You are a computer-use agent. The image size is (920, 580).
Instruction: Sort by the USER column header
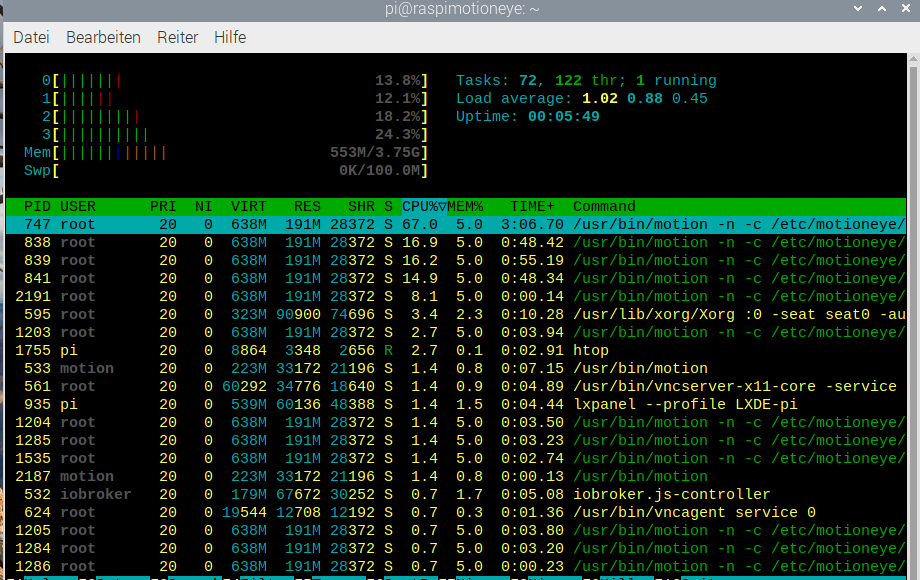pyautogui.click(x=78, y=206)
